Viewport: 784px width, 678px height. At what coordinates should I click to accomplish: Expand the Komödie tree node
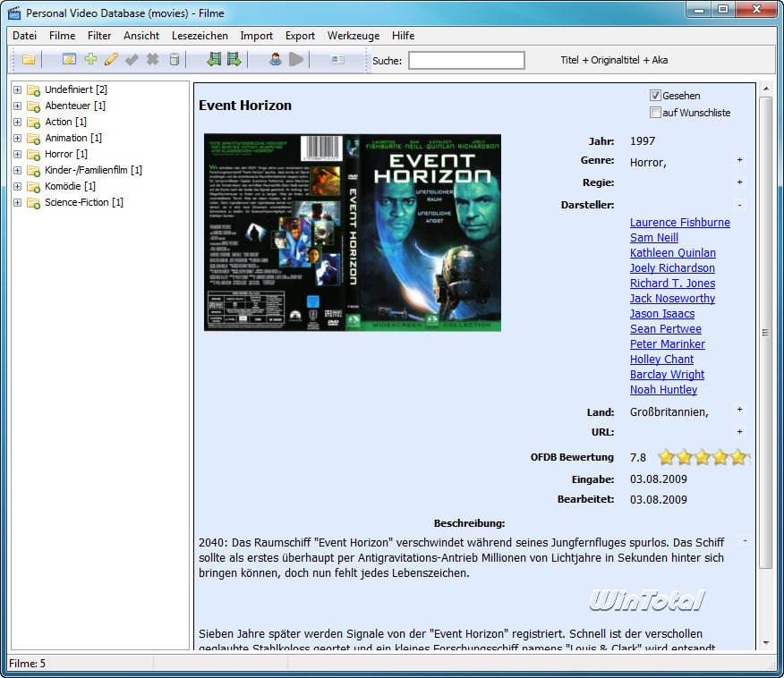(18, 186)
